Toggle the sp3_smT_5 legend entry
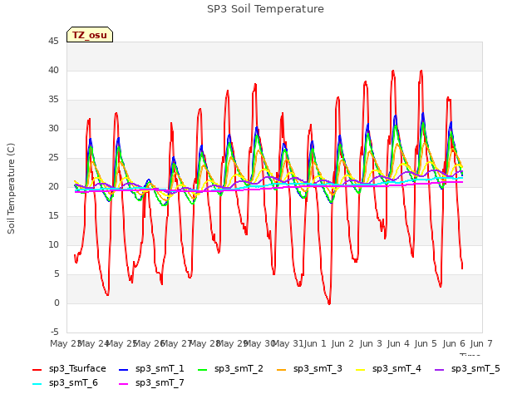This screenshot has height=399, width=532. point(467,369)
